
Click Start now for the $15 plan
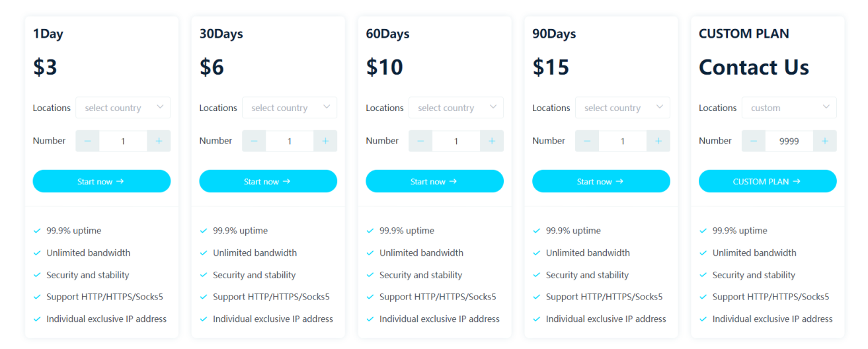601,181
